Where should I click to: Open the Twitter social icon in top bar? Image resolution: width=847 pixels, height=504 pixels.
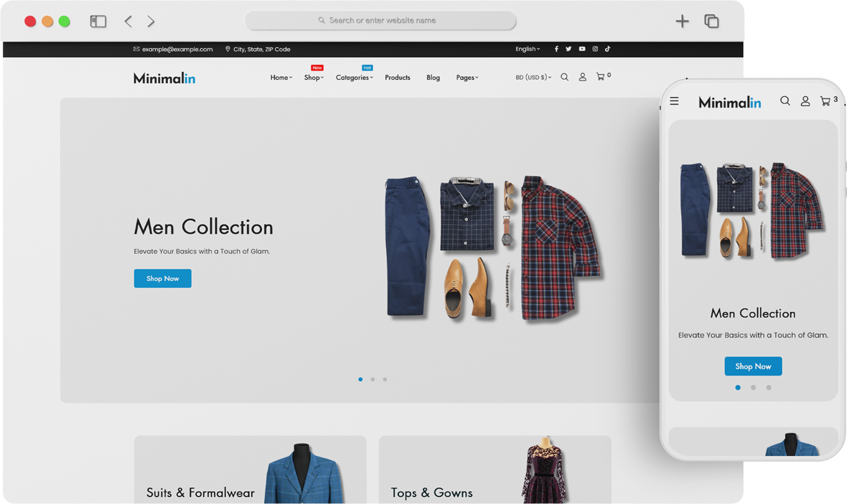coord(568,49)
